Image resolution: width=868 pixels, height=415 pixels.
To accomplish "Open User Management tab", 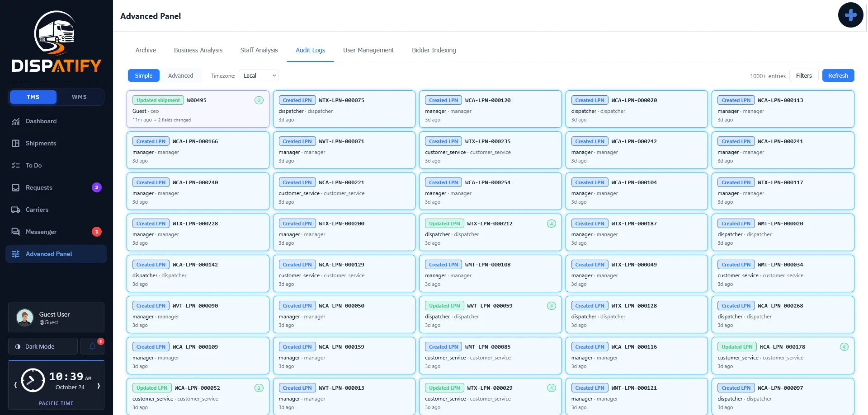I will click(368, 50).
